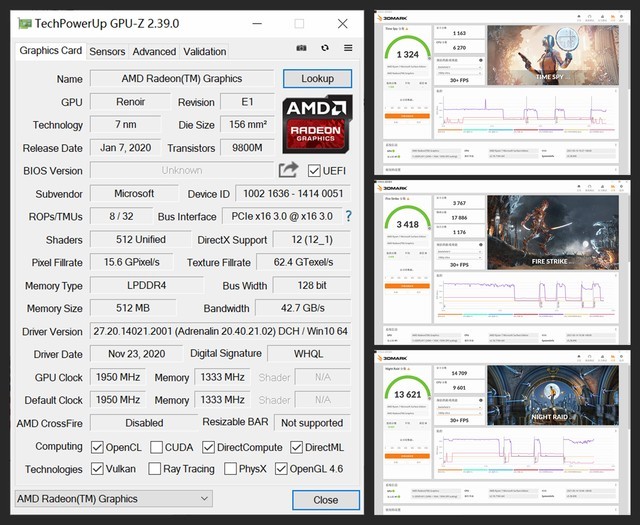Click the GPU-Z Close button at bottom

(x=326, y=500)
